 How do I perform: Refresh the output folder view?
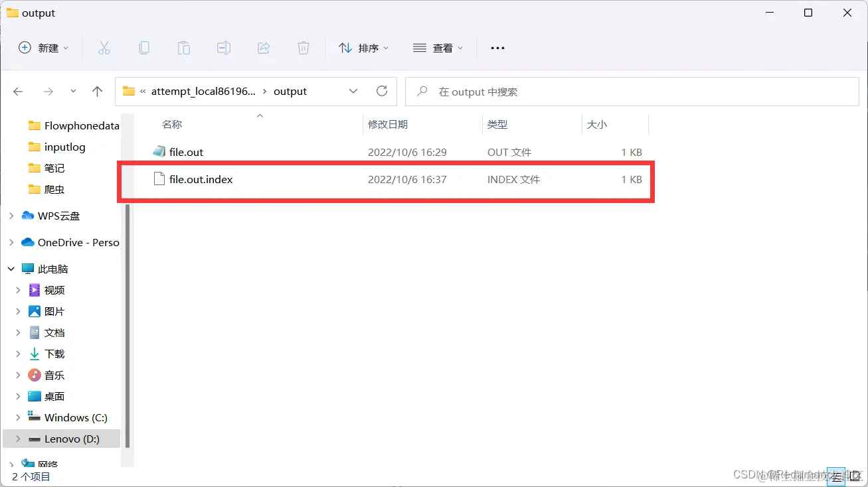tap(382, 91)
